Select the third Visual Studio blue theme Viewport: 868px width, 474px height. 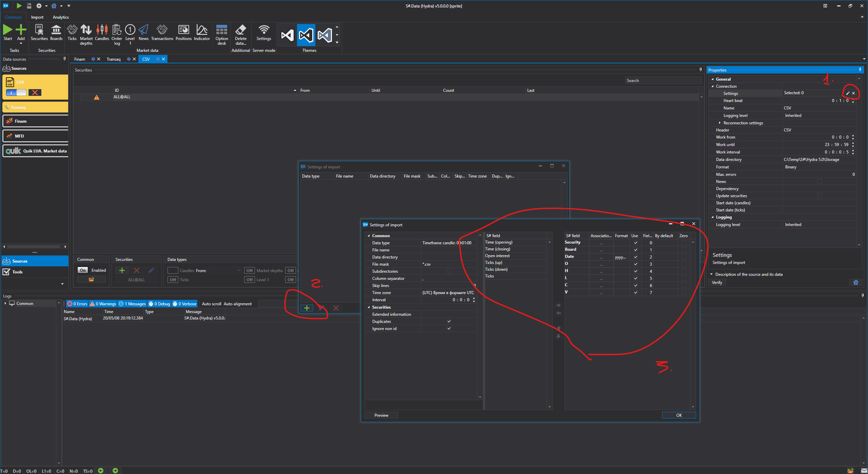tap(324, 35)
